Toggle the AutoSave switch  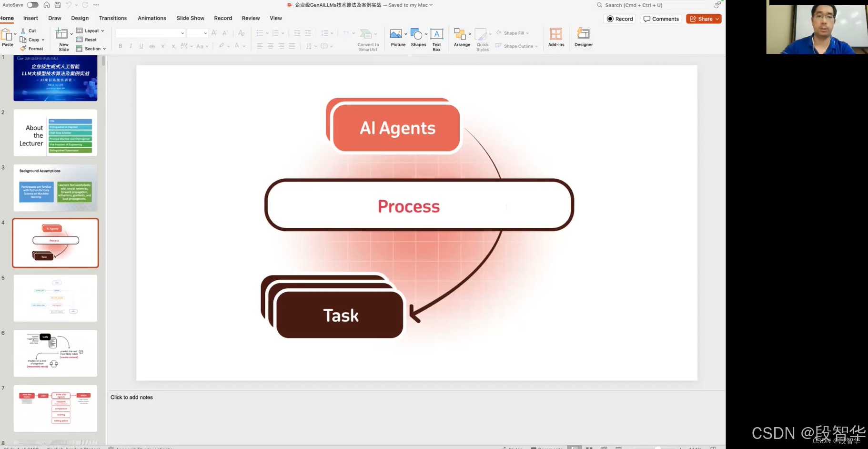click(x=32, y=5)
